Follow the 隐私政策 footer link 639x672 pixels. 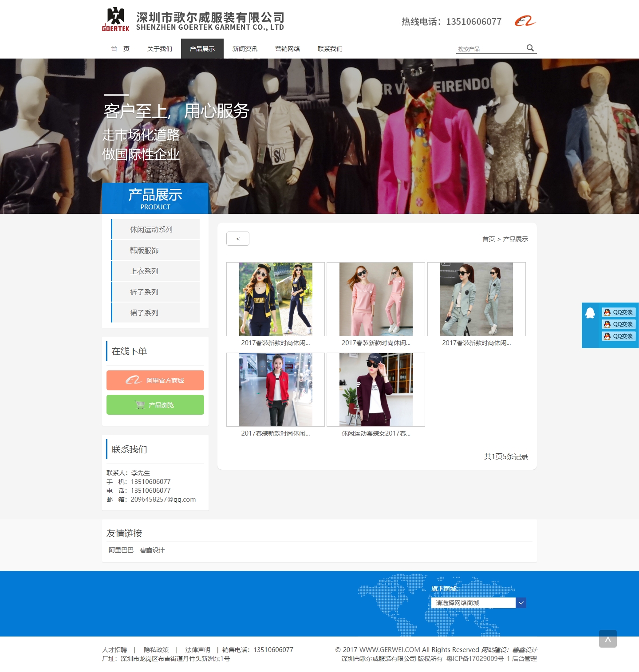pos(156,650)
